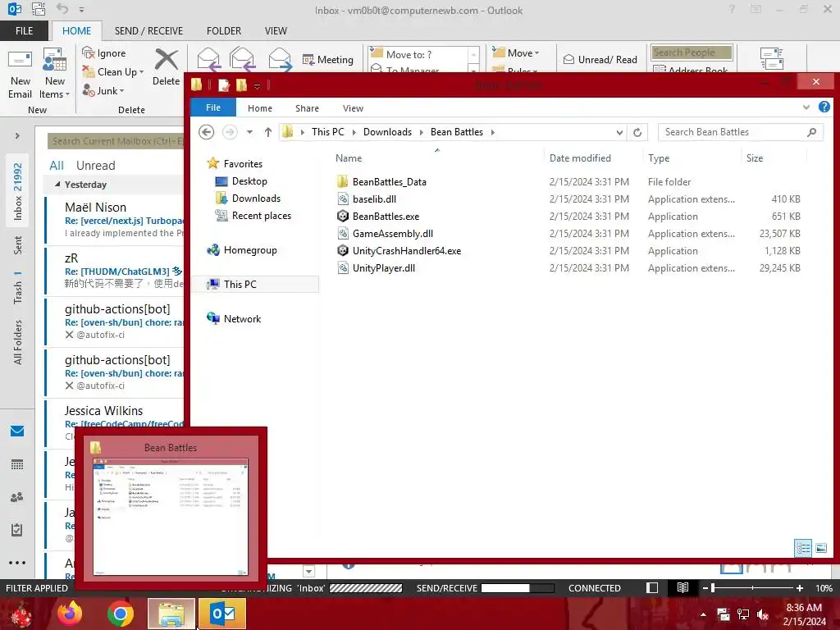Open Firefox from the taskbar
This screenshot has height=630, width=840.
point(71,614)
